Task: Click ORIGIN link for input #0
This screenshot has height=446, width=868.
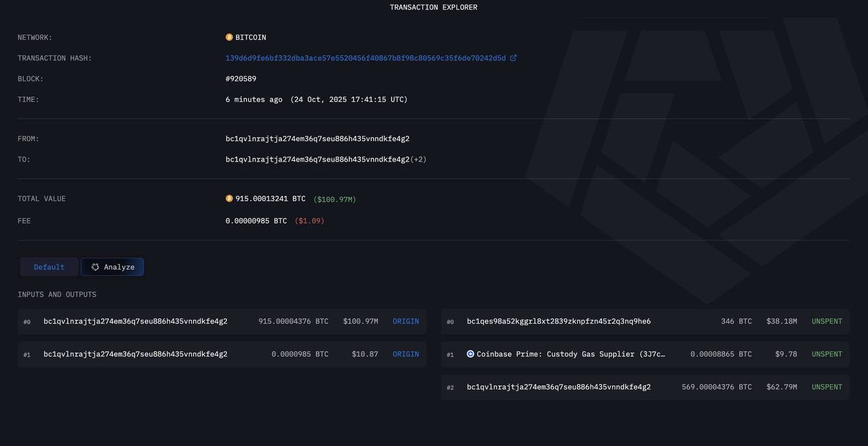Action: coord(406,322)
